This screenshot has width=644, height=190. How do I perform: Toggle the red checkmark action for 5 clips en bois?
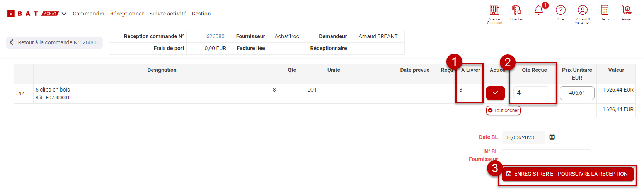coord(496,93)
